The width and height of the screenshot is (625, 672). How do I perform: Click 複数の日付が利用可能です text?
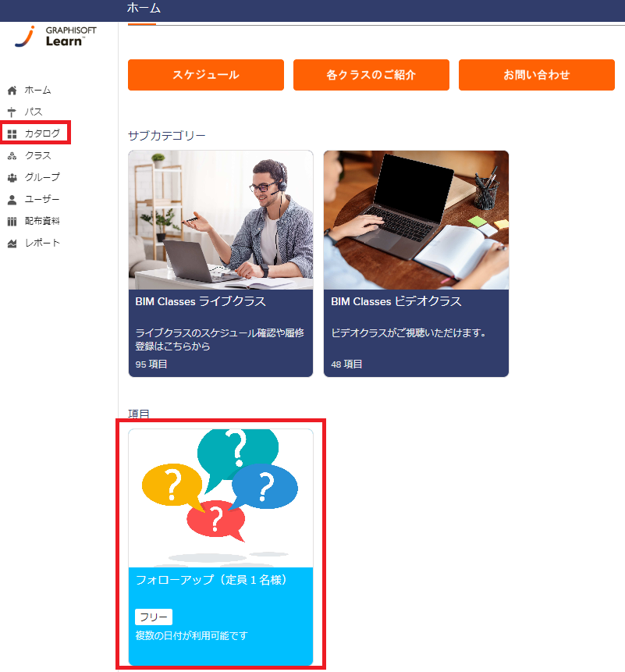[191, 635]
